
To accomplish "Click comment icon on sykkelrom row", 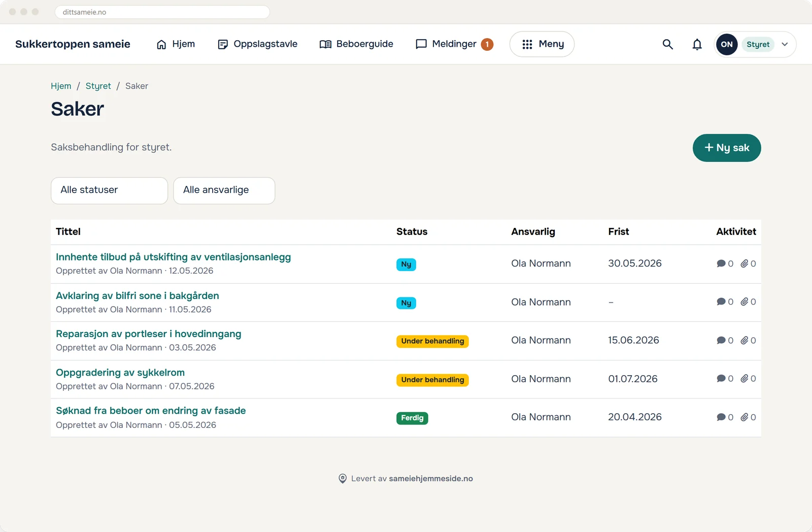I will click(x=721, y=378).
